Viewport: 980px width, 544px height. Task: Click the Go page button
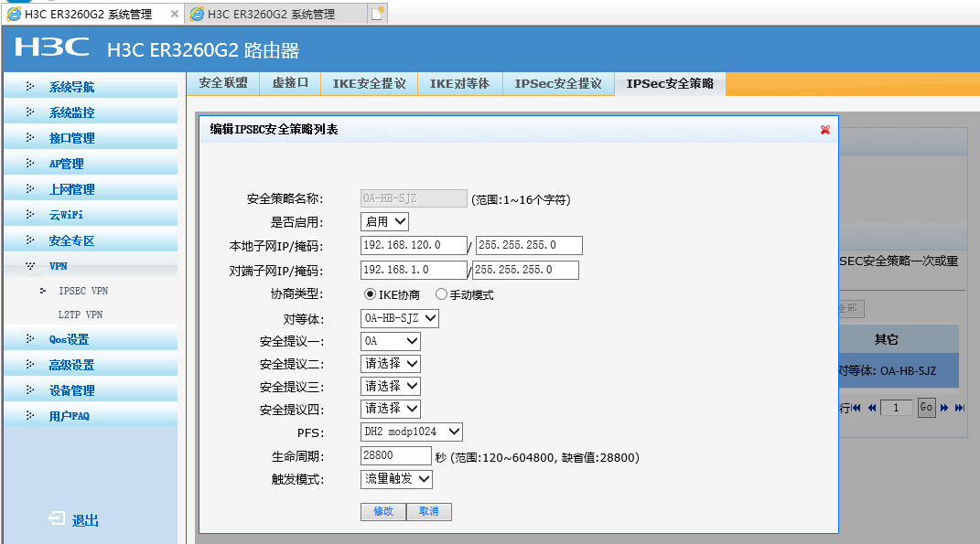tap(926, 408)
